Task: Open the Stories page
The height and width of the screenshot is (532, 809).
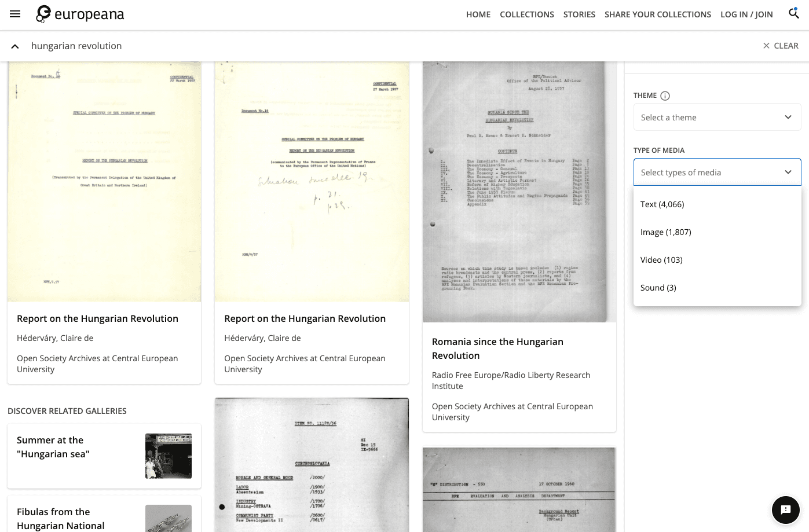Action: tap(579, 14)
